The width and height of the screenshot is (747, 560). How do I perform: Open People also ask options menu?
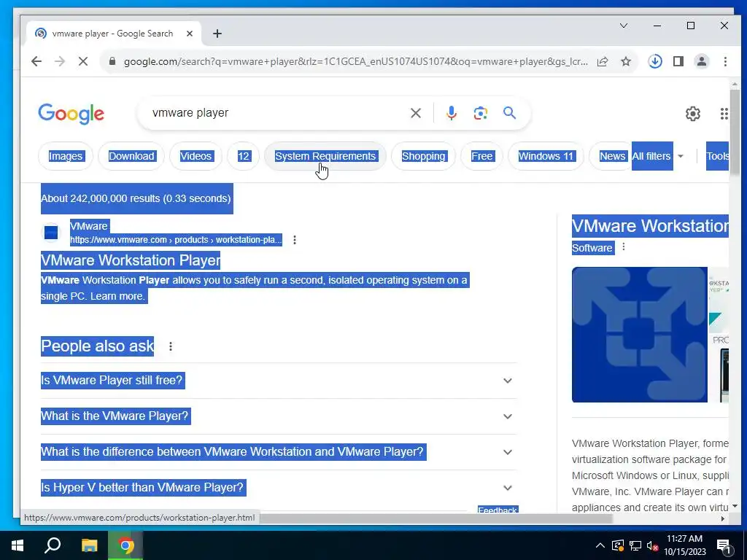point(171,346)
